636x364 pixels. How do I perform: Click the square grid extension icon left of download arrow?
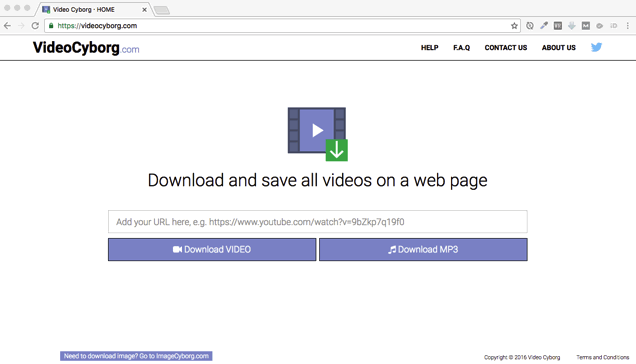tap(558, 26)
